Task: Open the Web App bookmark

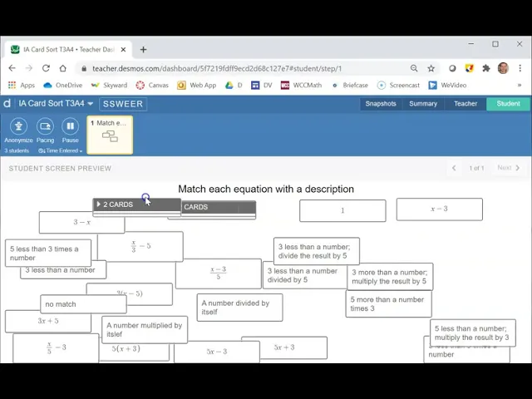Action: coord(196,85)
